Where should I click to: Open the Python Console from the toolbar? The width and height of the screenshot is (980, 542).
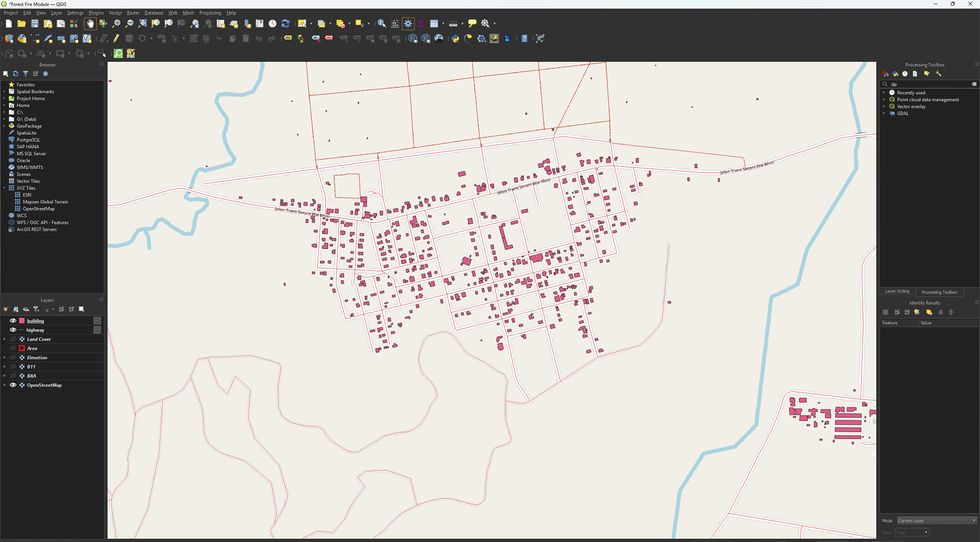(455, 39)
